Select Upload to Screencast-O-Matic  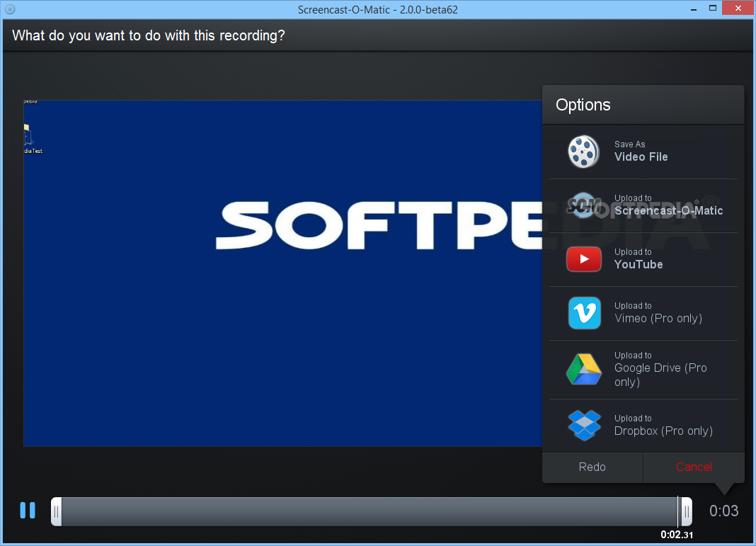click(x=643, y=206)
